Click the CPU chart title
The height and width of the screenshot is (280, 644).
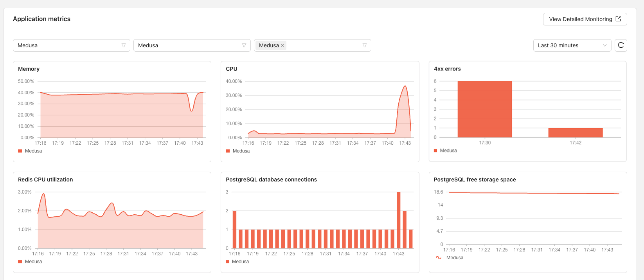coord(232,69)
